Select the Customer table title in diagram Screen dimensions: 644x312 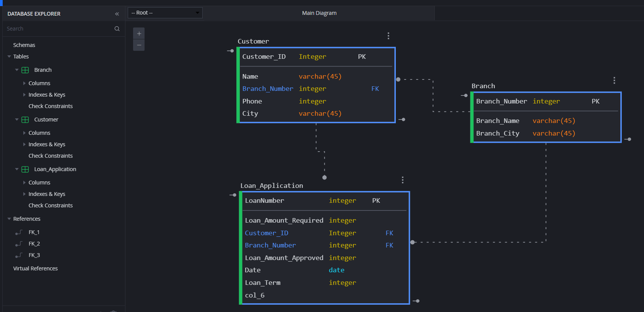coord(253,41)
